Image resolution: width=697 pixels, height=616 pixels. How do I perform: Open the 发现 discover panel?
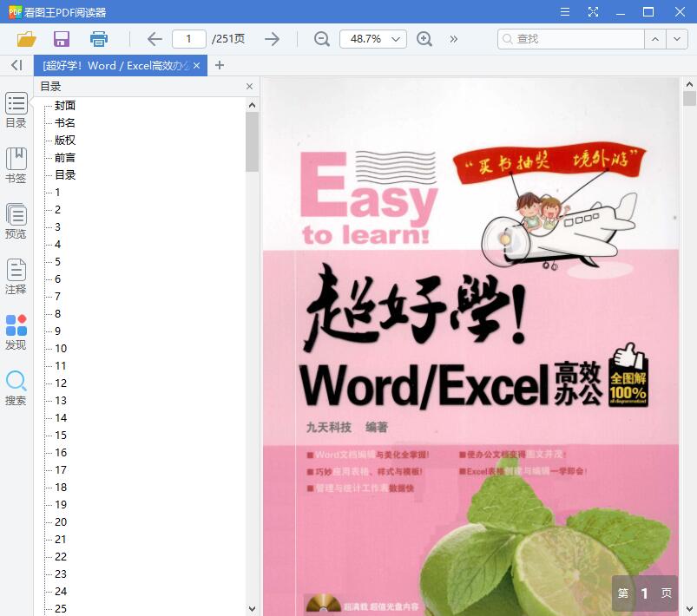pyautogui.click(x=16, y=332)
